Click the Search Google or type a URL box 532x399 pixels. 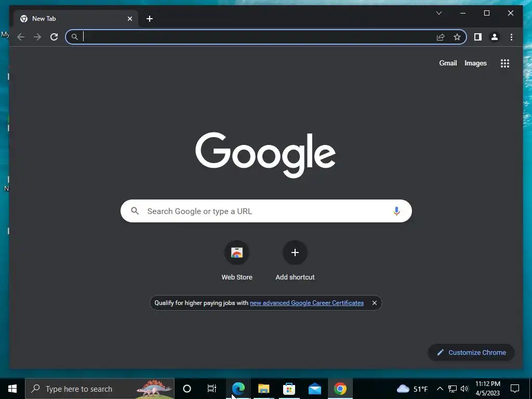(266, 211)
